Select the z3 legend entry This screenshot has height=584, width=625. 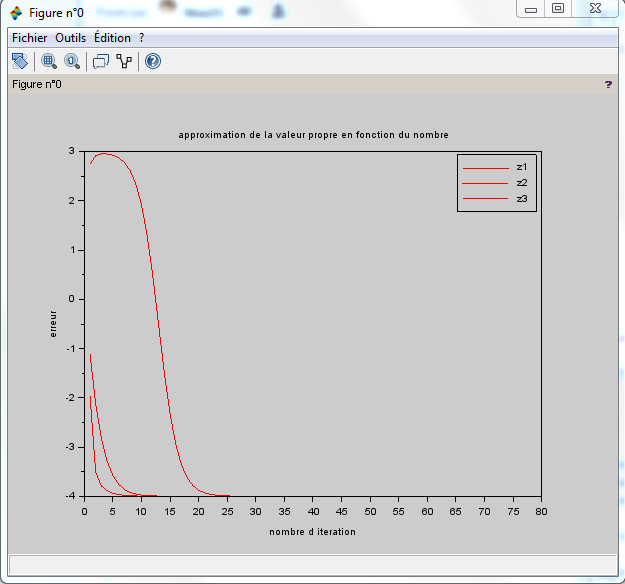(x=521, y=199)
